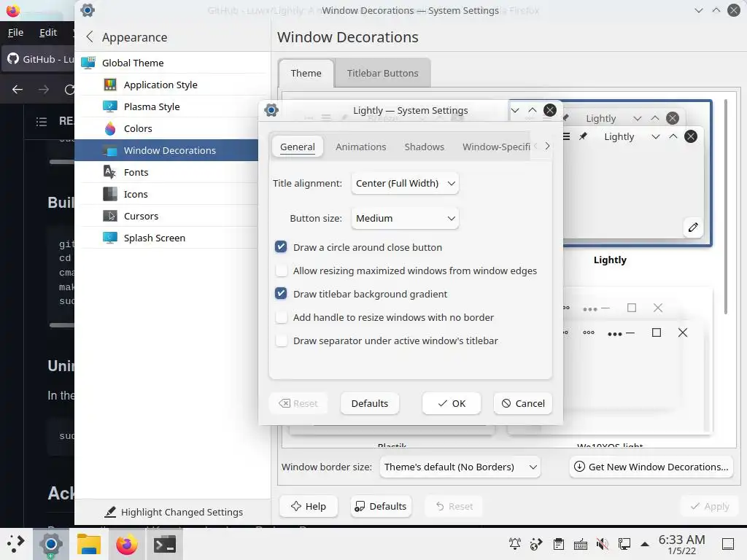Open the Konsole terminal from taskbar
This screenshot has height=560, width=747.
click(x=165, y=544)
